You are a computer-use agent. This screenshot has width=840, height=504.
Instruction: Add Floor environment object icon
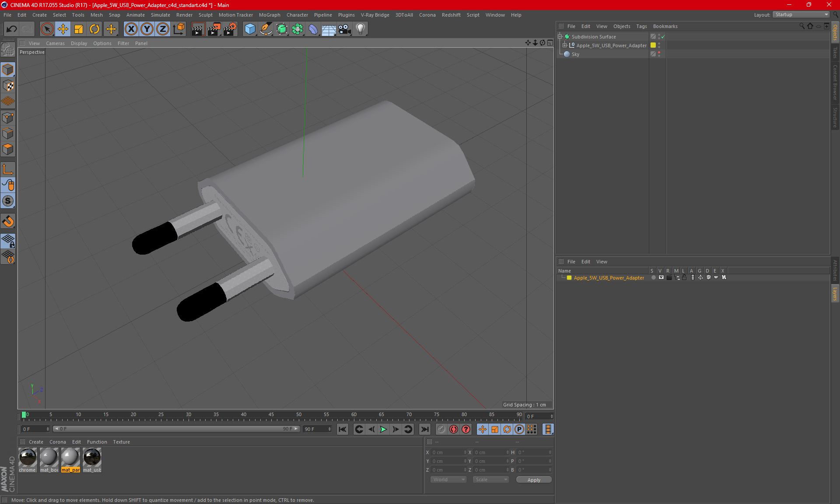[x=329, y=29]
